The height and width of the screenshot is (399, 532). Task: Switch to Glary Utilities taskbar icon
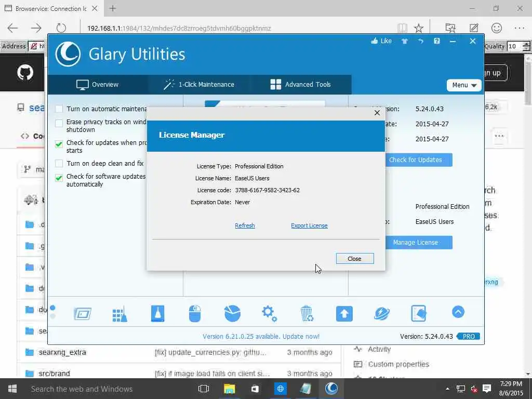click(331, 389)
